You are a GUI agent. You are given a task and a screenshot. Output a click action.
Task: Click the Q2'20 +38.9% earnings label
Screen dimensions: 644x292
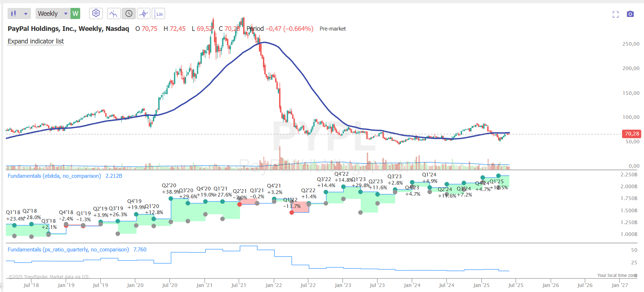pos(171,189)
